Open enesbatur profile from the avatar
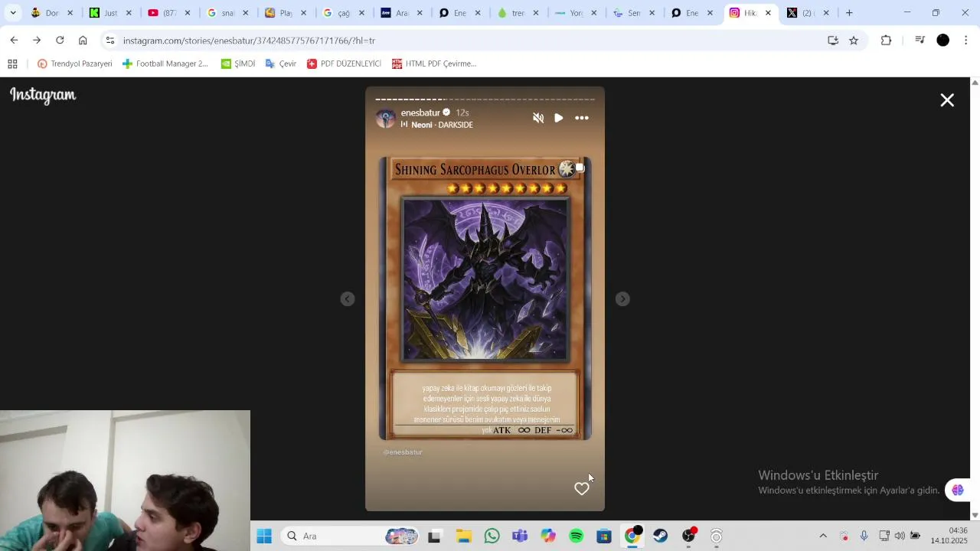 [x=386, y=118]
